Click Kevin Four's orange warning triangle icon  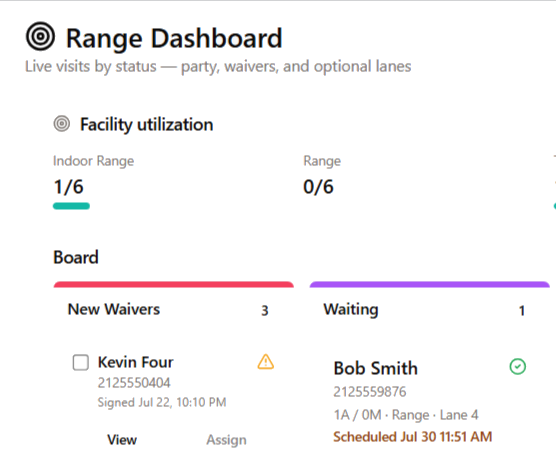click(x=266, y=362)
